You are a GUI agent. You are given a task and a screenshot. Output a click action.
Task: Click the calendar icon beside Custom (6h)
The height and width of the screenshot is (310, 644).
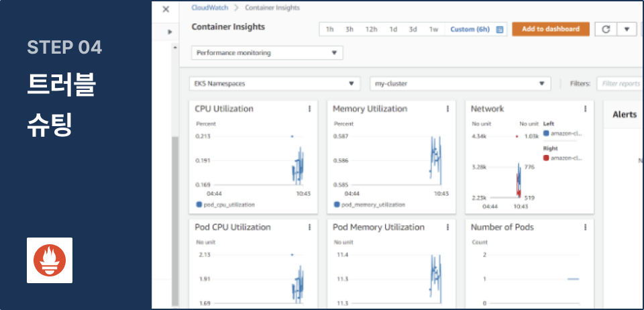pos(499,30)
